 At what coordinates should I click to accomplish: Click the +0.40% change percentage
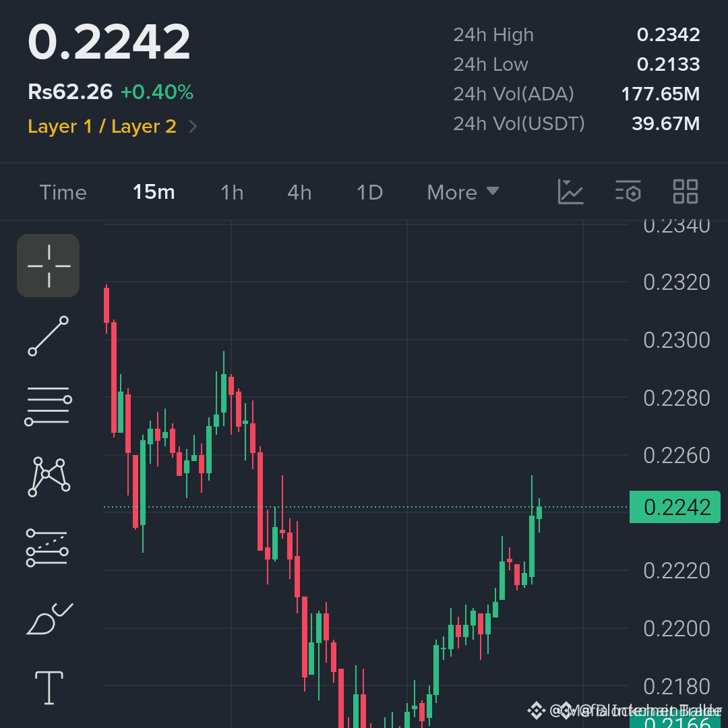[157, 92]
